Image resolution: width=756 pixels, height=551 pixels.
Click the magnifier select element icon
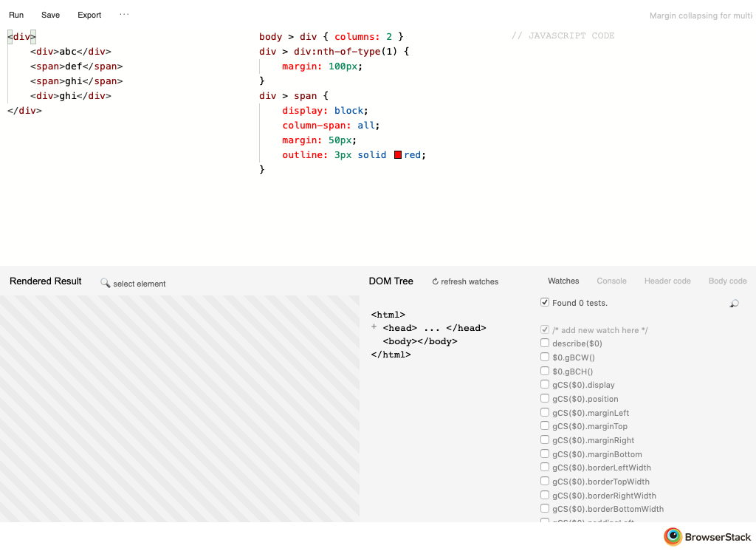(x=106, y=284)
